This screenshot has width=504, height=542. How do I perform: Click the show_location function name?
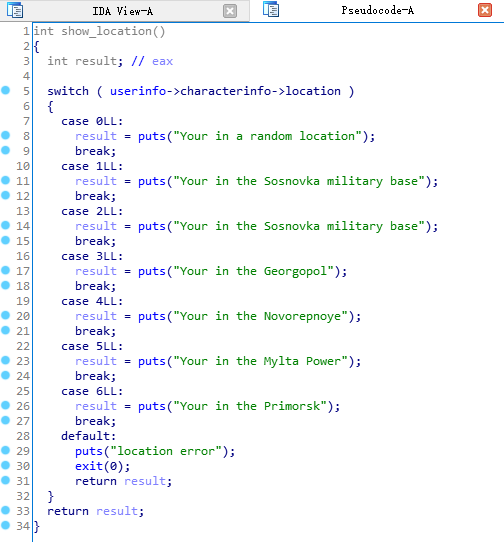(x=106, y=31)
